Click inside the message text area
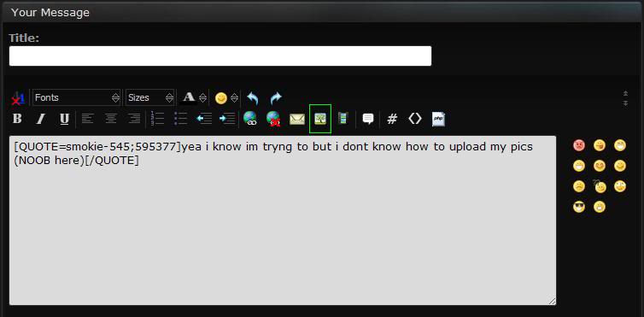Viewport: 644px width, 317px height. (283, 220)
